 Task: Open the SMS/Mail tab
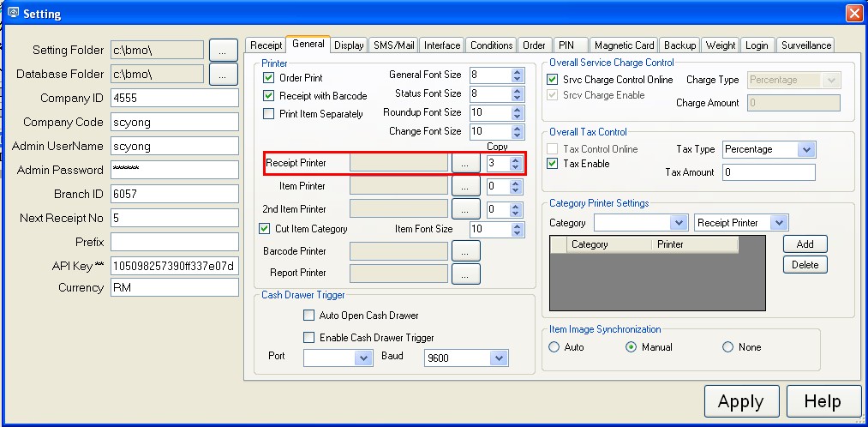point(393,45)
